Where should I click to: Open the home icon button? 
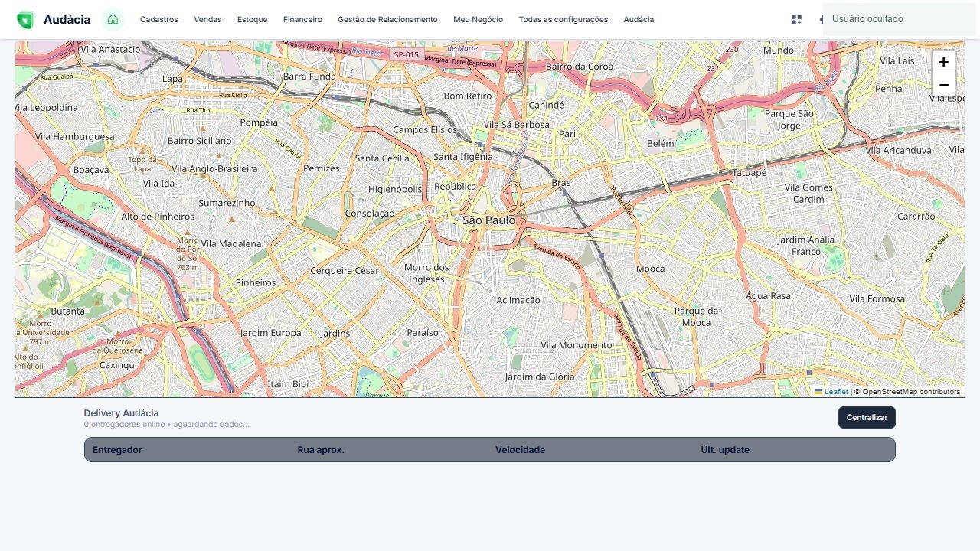113,19
